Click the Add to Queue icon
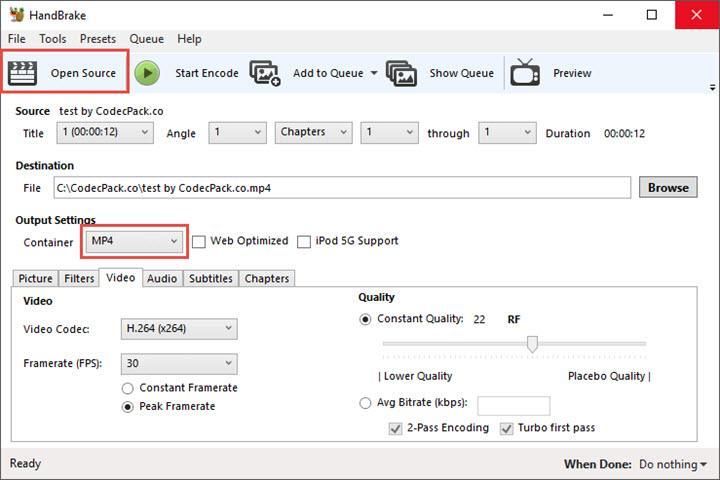Screen dimensions: 720x480 [265, 73]
